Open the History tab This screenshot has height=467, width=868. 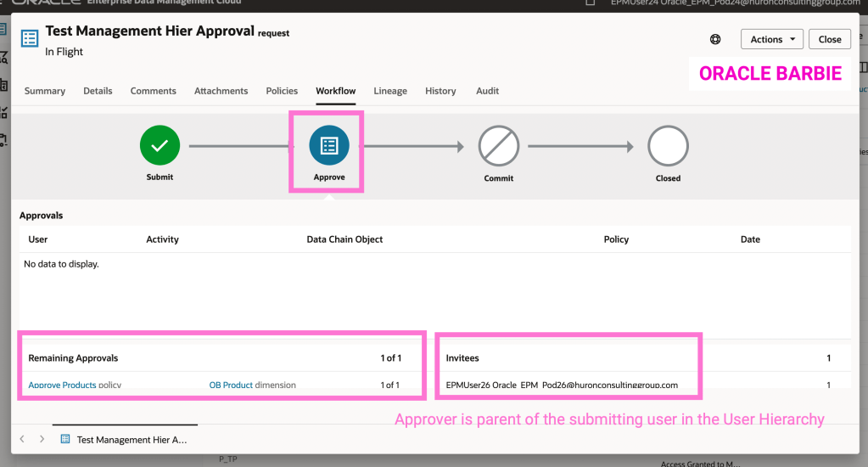[x=440, y=91]
